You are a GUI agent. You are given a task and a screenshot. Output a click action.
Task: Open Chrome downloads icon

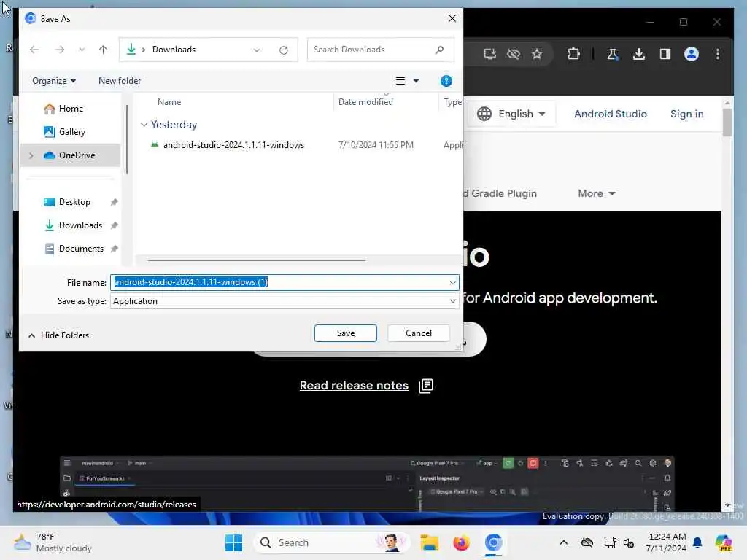pyautogui.click(x=639, y=54)
